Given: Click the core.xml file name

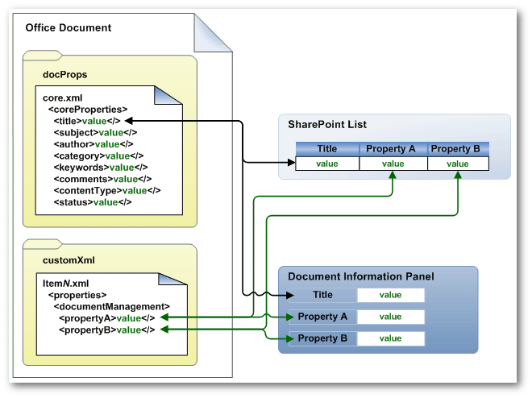Looking at the screenshot, I should [62, 98].
